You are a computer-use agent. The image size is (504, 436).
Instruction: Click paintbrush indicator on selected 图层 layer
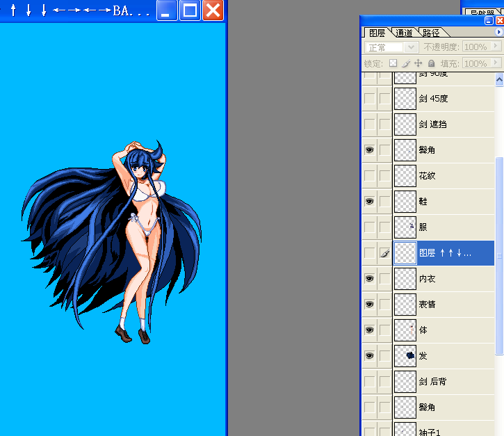tap(385, 253)
